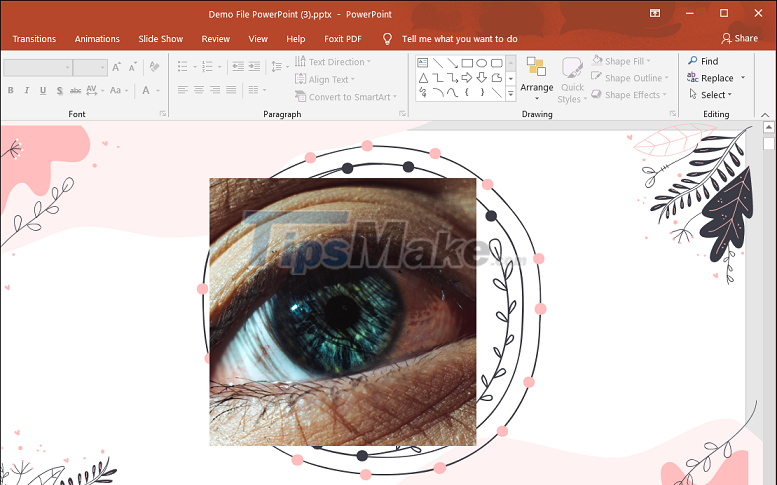Increase list indent level
777x485 pixels.
tap(254, 66)
